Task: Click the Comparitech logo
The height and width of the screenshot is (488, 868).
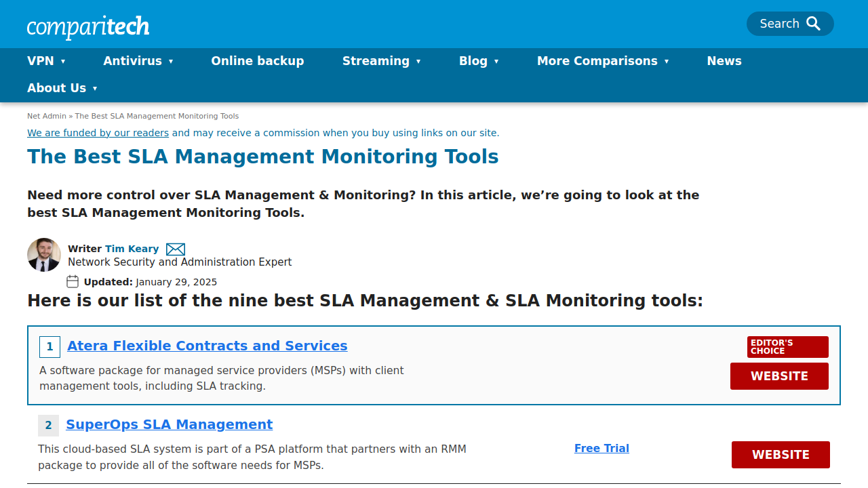Action: (88, 26)
